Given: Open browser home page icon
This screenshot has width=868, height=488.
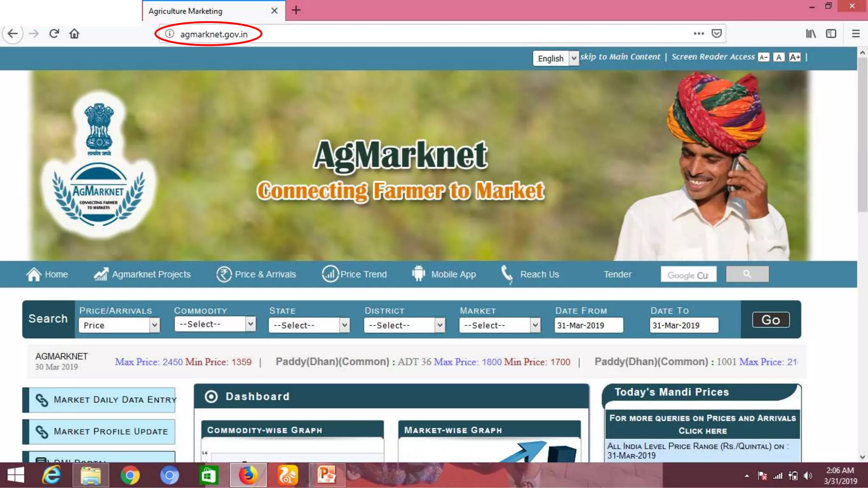Looking at the screenshot, I should (x=74, y=33).
